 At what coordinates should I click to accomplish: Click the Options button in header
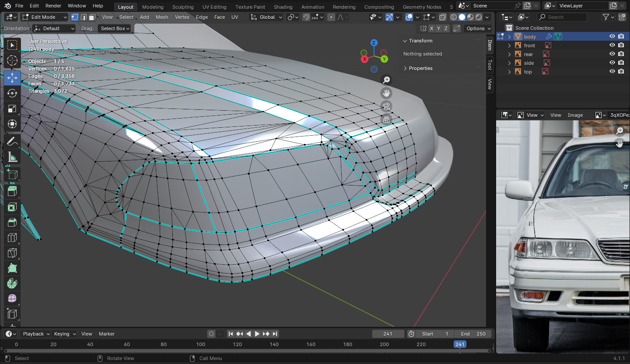(479, 28)
